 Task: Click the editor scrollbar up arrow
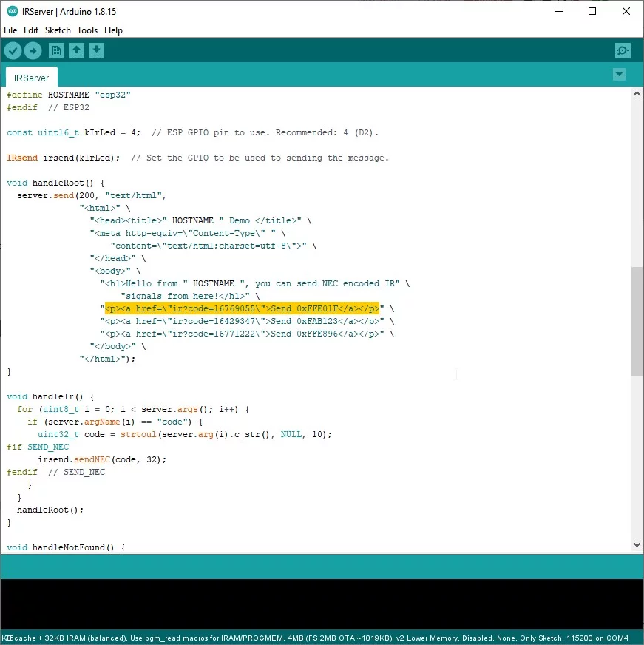pyautogui.click(x=637, y=93)
